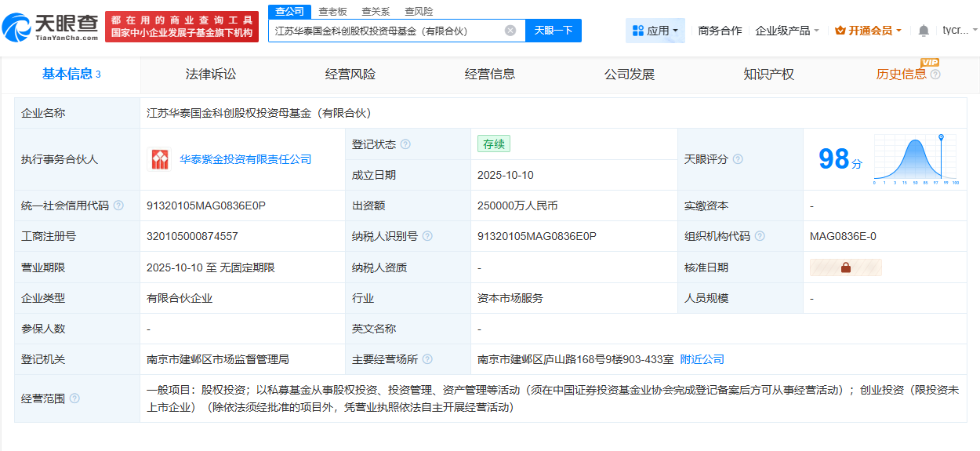Open the 法律诉讼 tab
Image resolution: width=980 pixels, height=451 pixels.
pyautogui.click(x=211, y=75)
